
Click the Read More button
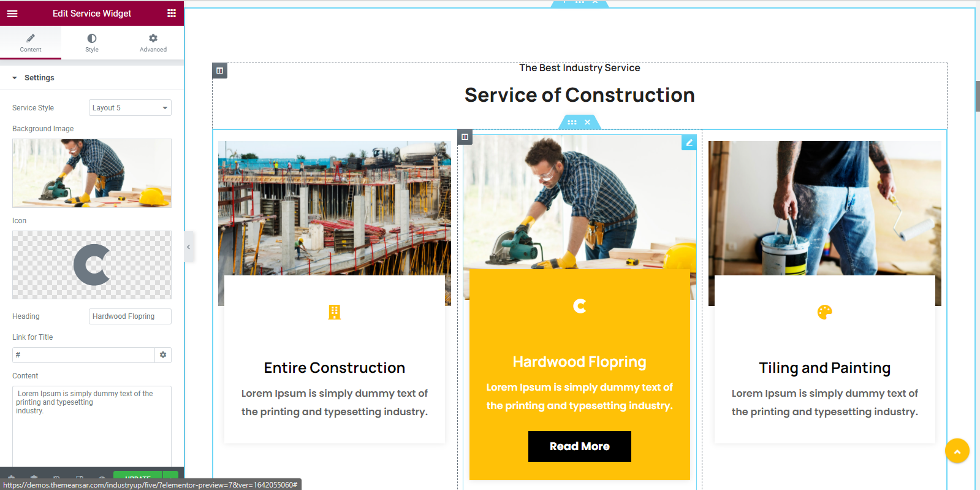tap(580, 446)
